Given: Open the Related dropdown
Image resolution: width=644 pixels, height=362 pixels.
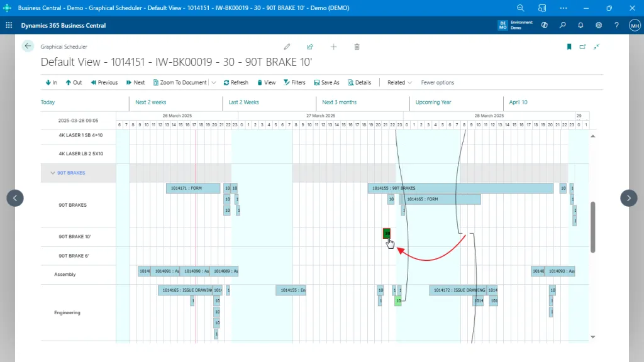Looking at the screenshot, I should point(399,82).
